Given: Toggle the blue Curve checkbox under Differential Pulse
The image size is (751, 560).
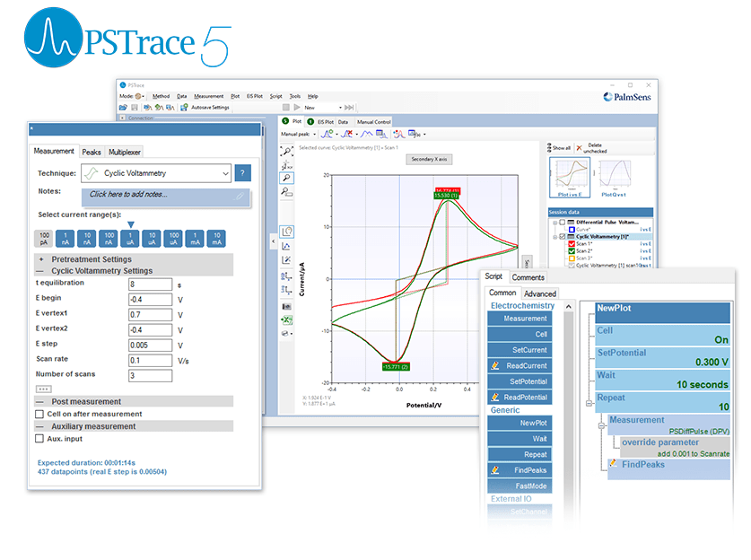Looking at the screenshot, I should (x=572, y=230).
